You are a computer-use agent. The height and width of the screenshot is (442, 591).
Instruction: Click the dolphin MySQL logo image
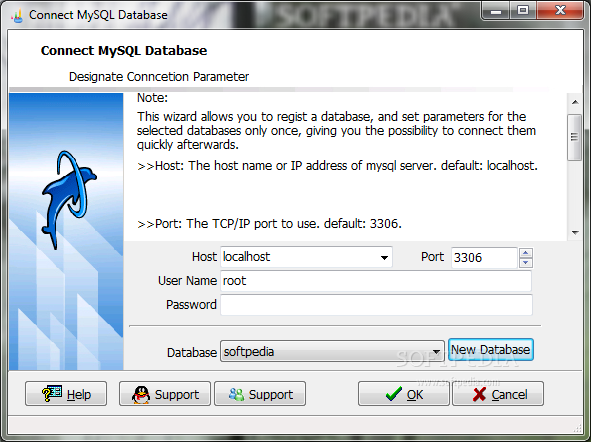pos(68,200)
